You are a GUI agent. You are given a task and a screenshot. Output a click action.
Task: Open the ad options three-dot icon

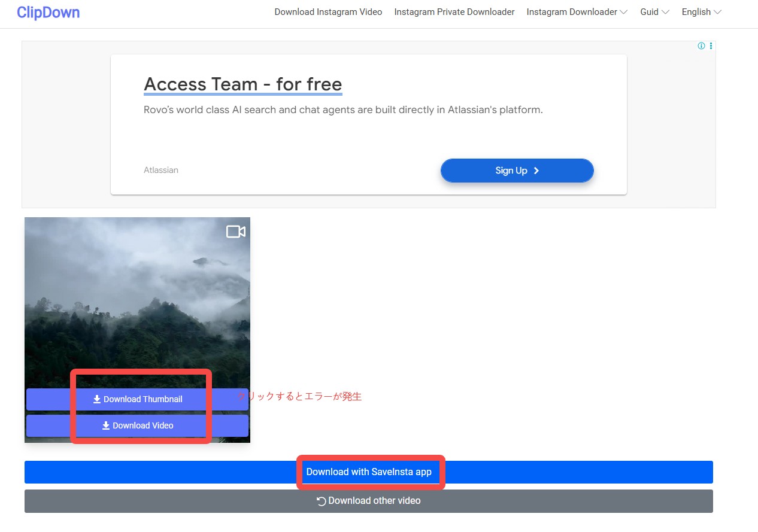pyautogui.click(x=711, y=46)
